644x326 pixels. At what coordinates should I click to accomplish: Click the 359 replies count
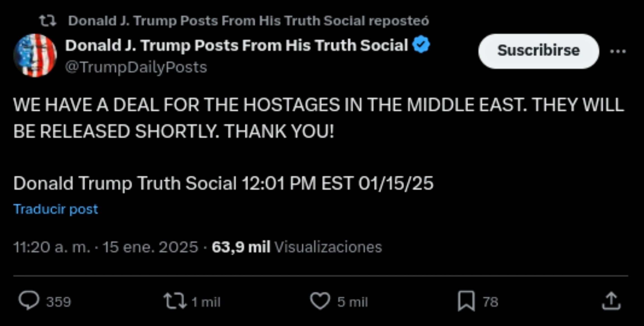(58, 302)
